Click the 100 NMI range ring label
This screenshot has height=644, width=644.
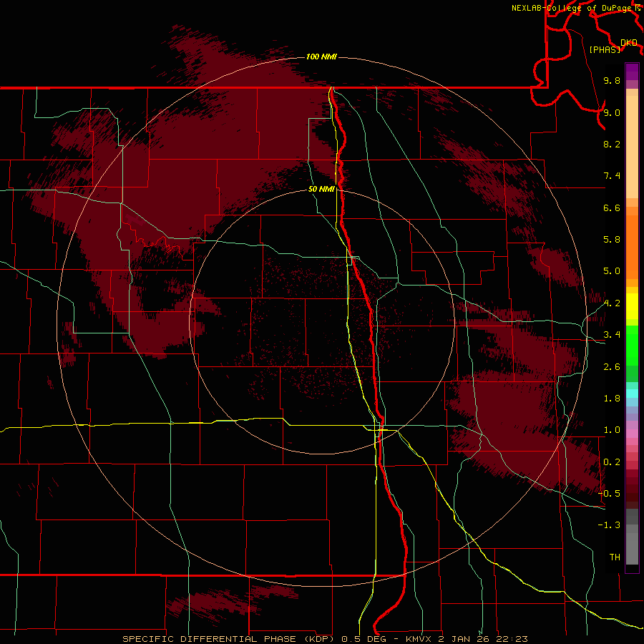click(321, 57)
